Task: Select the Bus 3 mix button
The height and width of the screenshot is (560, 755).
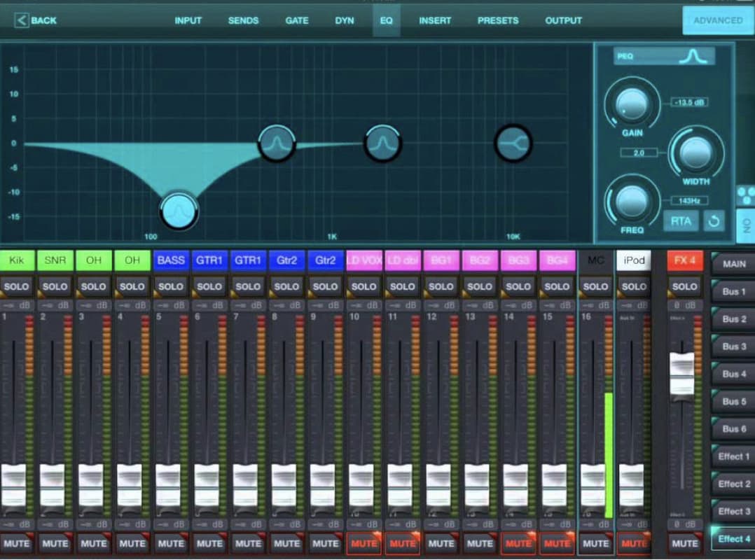Action: click(733, 346)
